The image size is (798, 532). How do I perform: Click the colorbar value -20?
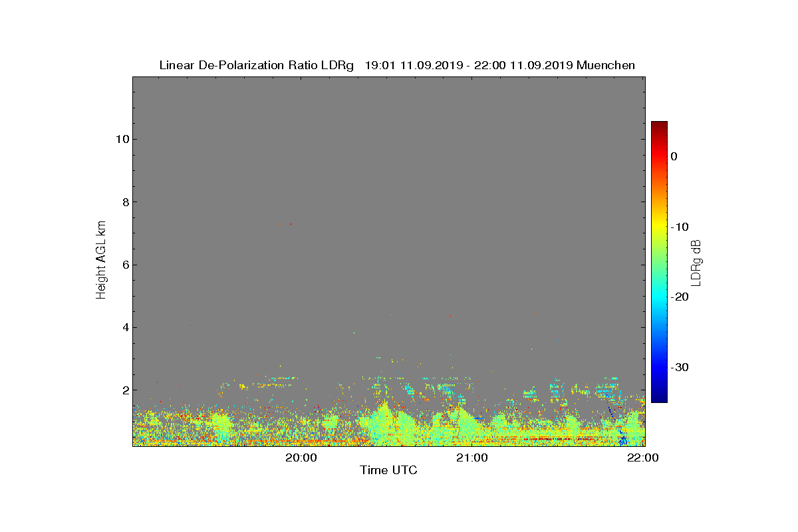click(679, 297)
